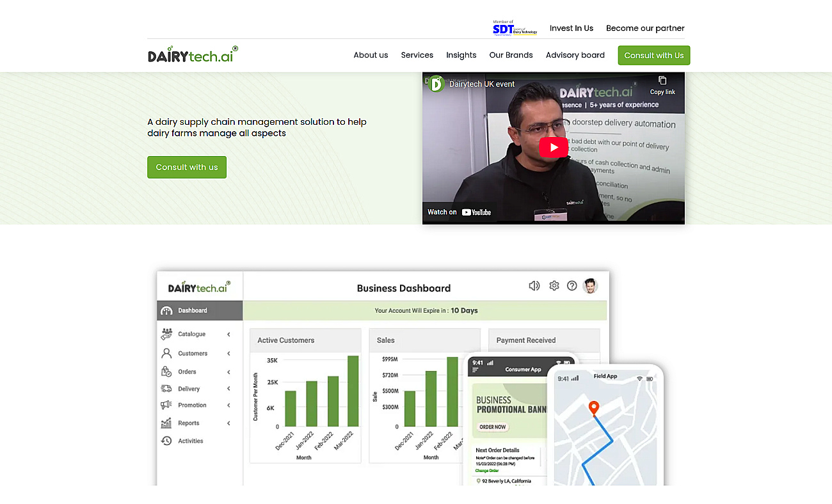Click the Customers sidebar icon
This screenshot has width=832, height=504.
pyautogui.click(x=166, y=353)
